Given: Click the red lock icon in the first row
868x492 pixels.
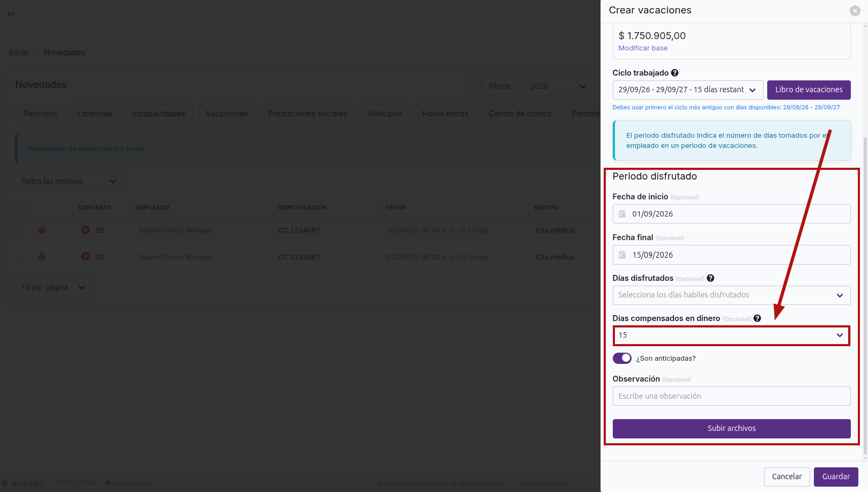Looking at the screenshot, I should pos(42,230).
